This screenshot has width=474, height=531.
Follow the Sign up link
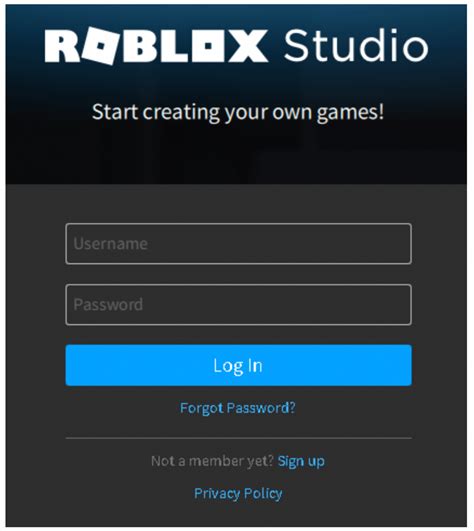pos(301,461)
